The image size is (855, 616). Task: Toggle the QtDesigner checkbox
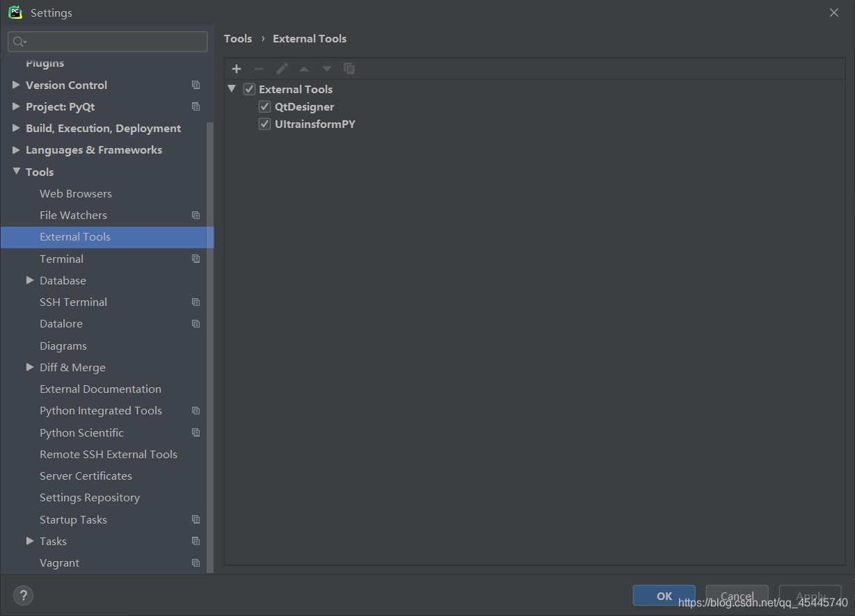pyautogui.click(x=264, y=107)
